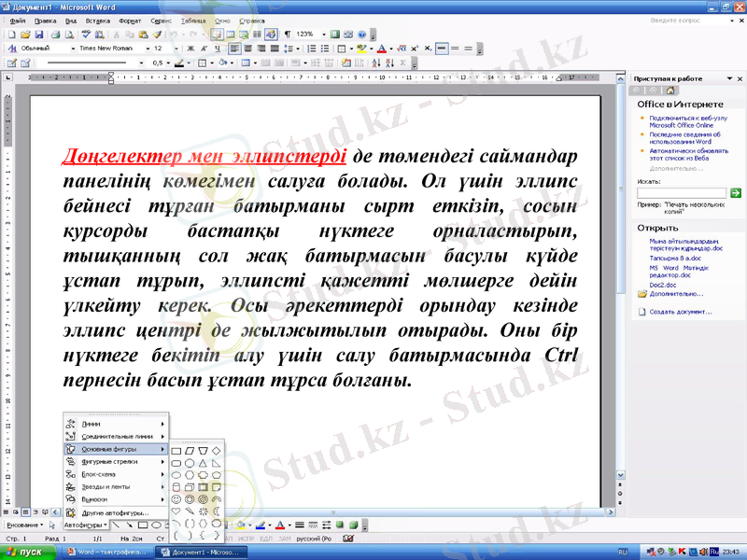Click the Искать input field in task pane
This screenshot has height=560, width=747.
pos(681,191)
